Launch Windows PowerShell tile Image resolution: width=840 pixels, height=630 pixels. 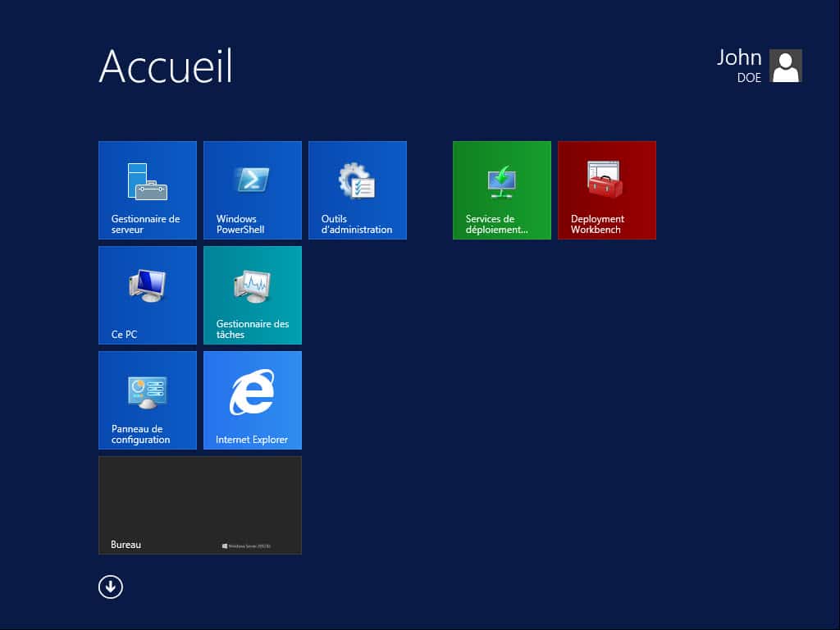point(253,190)
